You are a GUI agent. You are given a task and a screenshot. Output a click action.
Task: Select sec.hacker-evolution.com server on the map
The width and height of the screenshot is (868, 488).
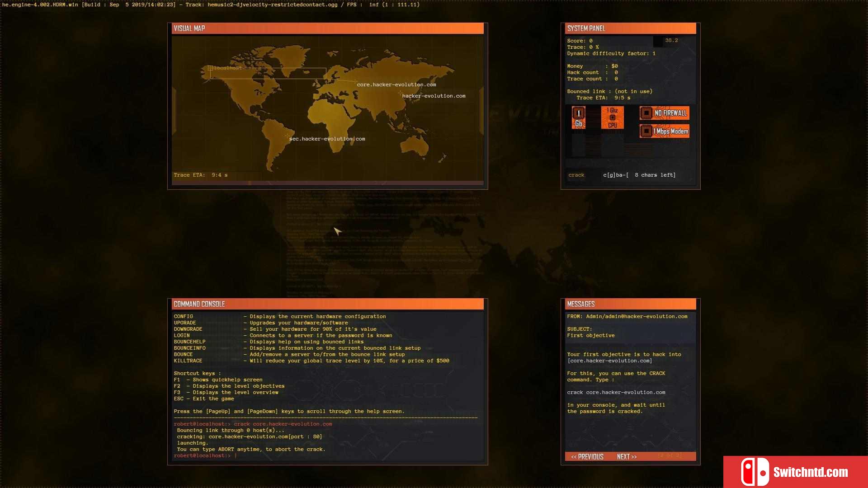(x=327, y=139)
